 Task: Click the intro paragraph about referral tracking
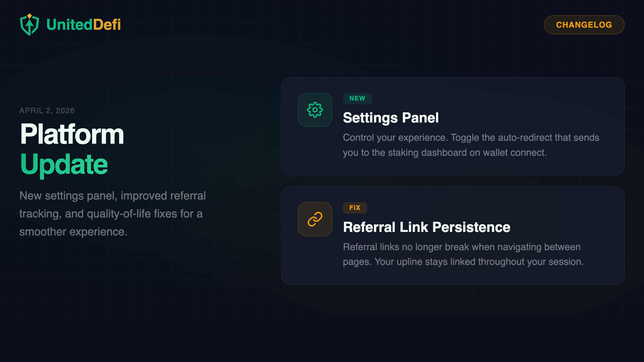point(112,213)
